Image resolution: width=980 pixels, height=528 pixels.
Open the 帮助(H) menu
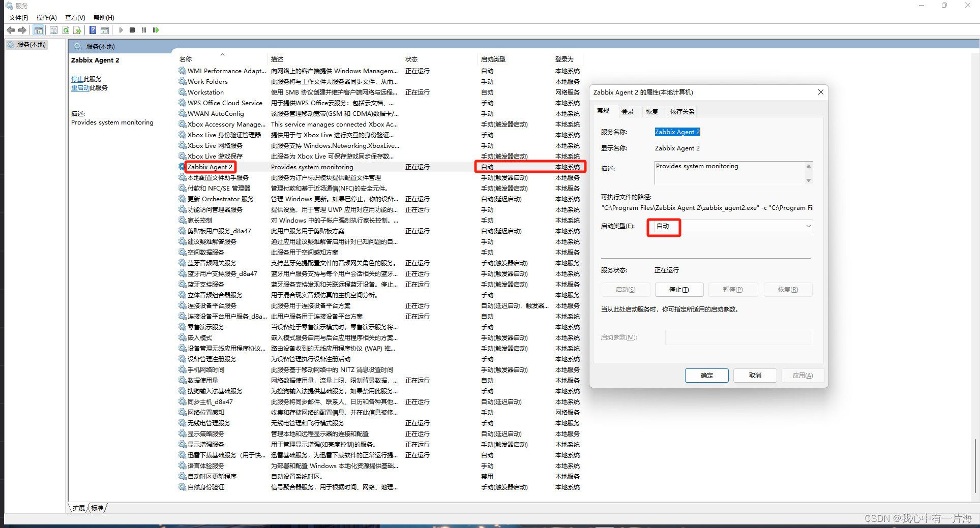click(104, 18)
